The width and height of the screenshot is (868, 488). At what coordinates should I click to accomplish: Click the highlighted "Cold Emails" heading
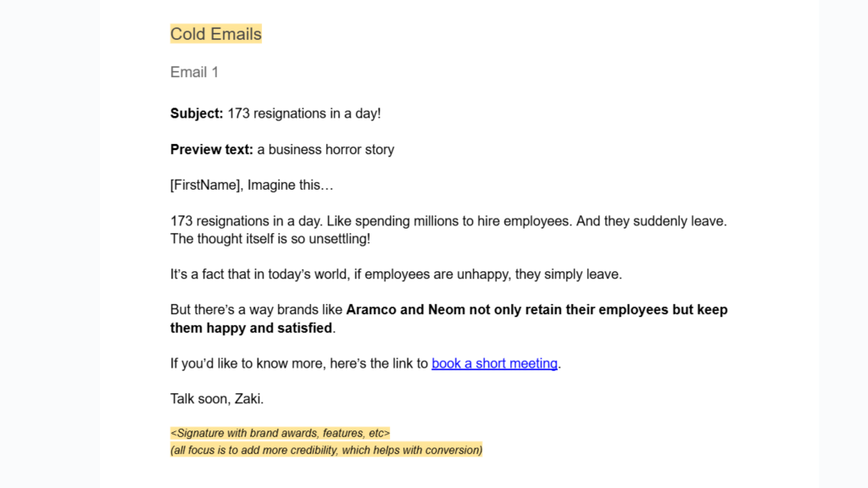[216, 34]
